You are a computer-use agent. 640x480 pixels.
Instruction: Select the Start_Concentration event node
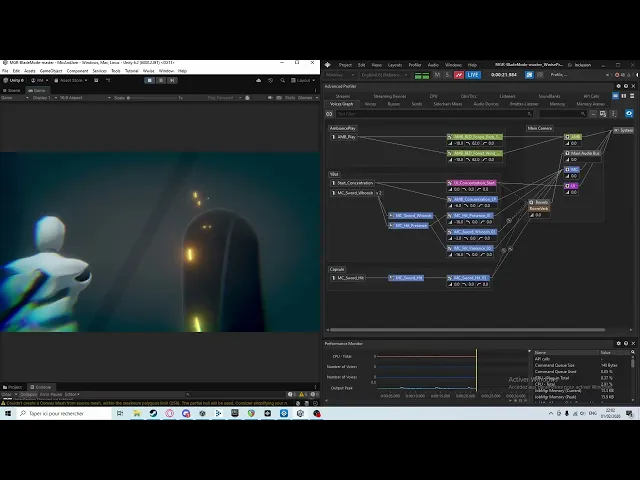coord(352,183)
